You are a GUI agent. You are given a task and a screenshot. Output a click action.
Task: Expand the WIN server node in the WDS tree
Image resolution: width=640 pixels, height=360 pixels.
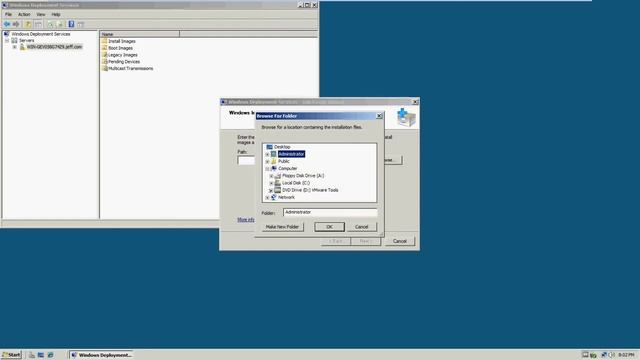tap(15, 47)
